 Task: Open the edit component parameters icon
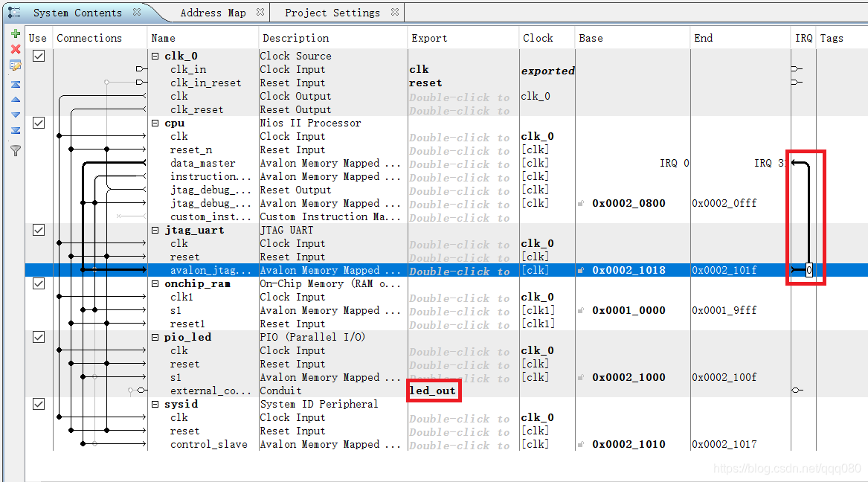pyautogui.click(x=16, y=66)
